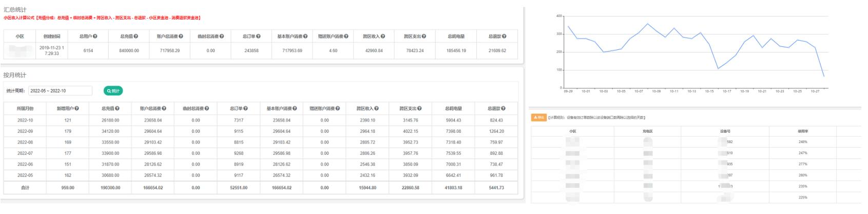Click help icon beside 账户总消费 in summary table

pyautogui.click(x=181, y=37)
